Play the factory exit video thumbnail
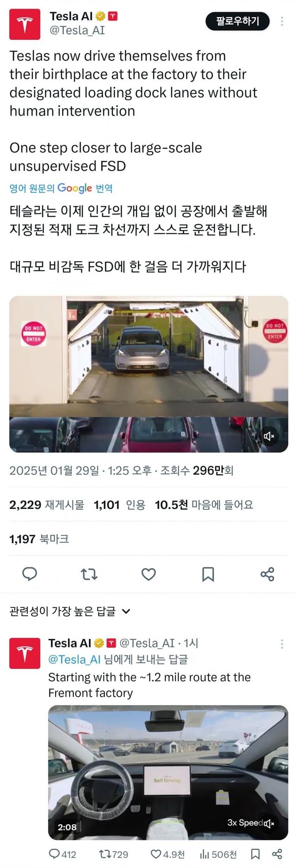Image resolution: width=297 pixels, height=868 pixels. (x=148, y=374)
